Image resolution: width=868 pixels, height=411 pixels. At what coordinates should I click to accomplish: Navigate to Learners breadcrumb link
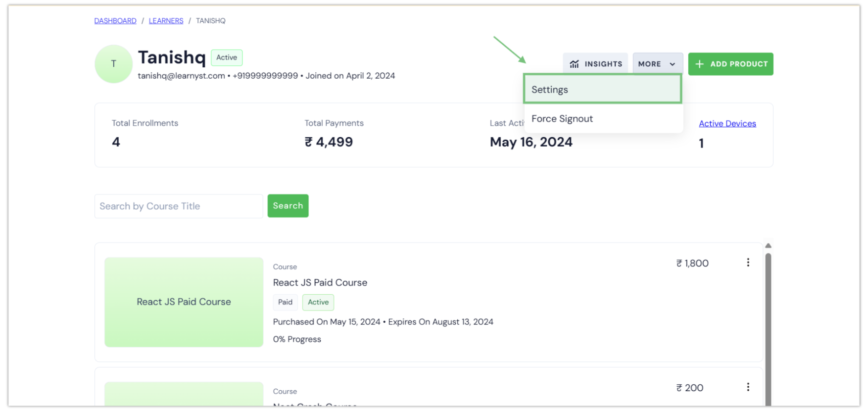(166, 21)
